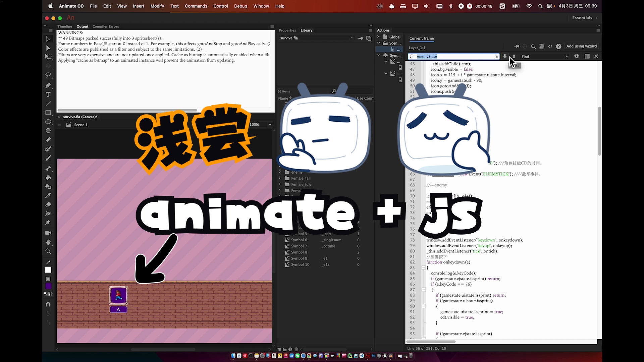Open the Control menu

pyautogui.click(x=220, y=6)
